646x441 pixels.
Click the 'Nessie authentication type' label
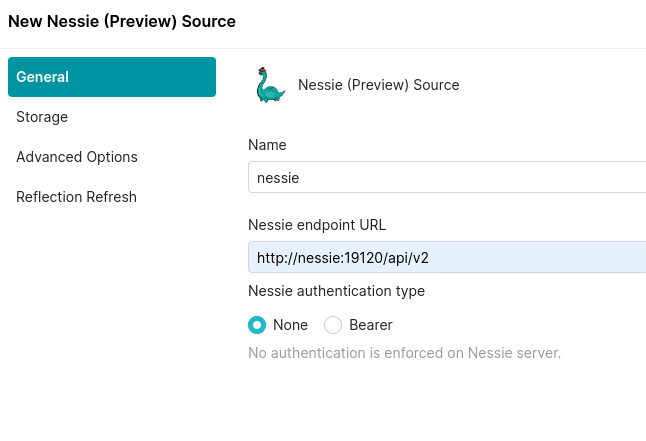tap(336, 291)
